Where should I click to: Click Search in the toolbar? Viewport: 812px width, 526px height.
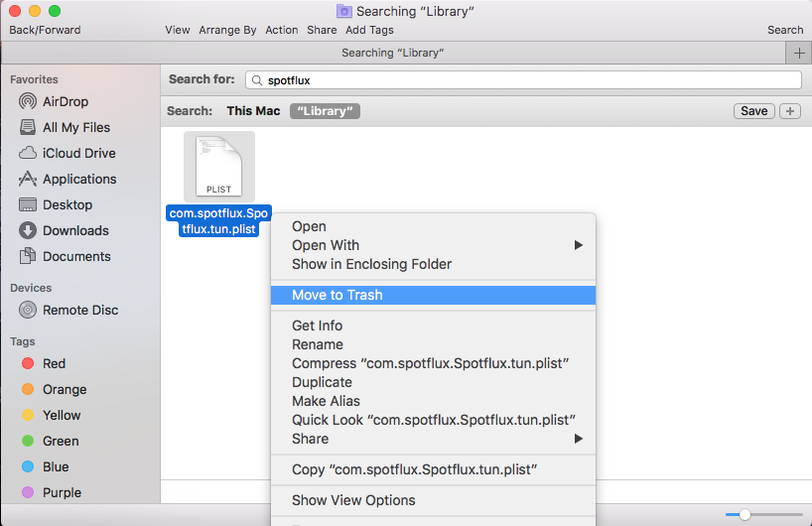[x=785, y=30]
